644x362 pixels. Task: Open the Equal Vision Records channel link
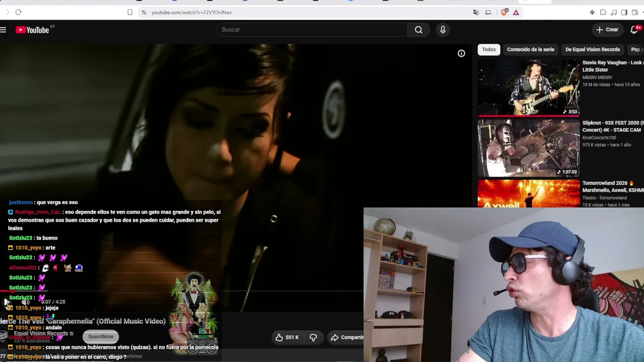(41, 333)
